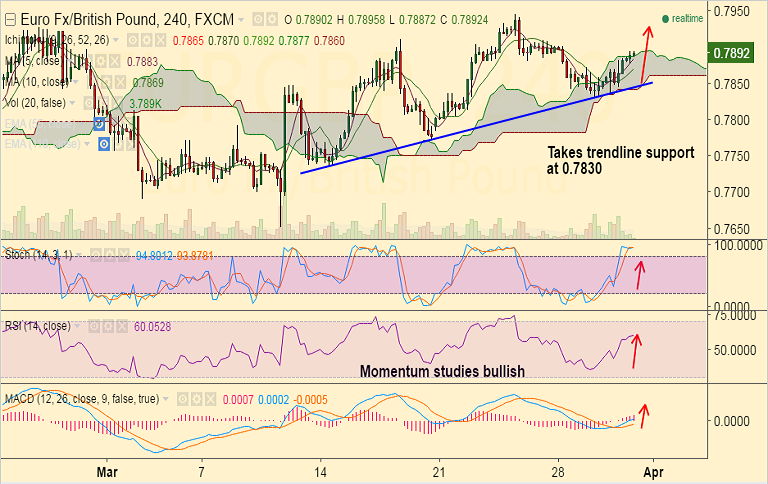Open RSI indicator settings gear
768x484 pixels.
(108, 326)
